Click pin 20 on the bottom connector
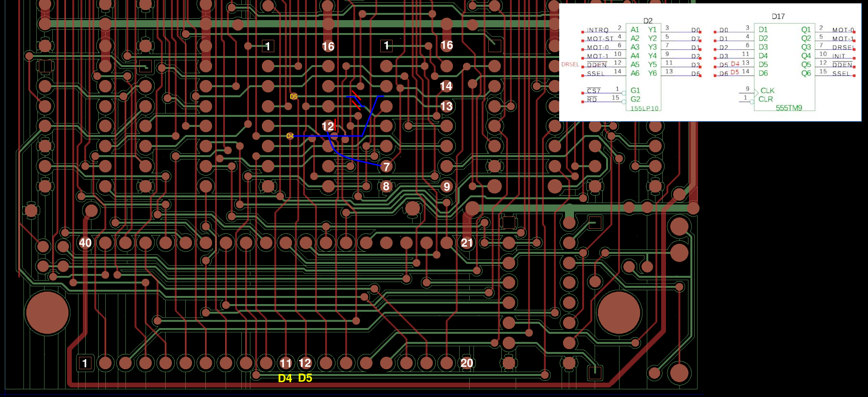 (466, 363)
